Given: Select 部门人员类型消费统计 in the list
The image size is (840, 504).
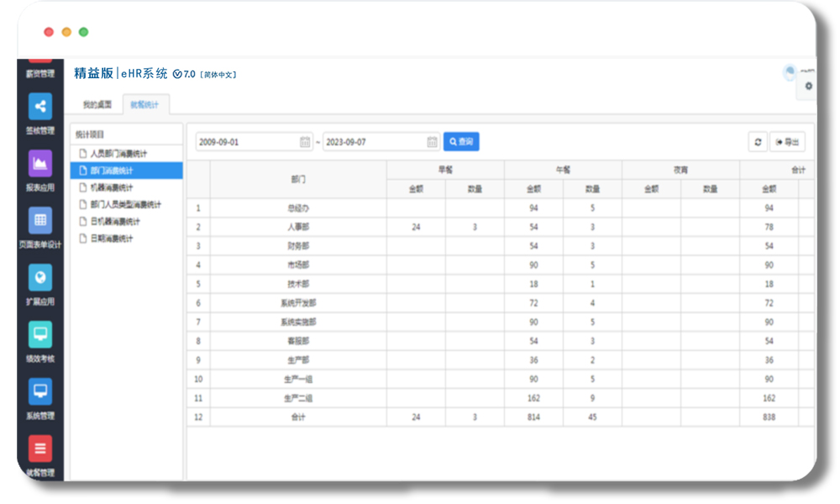Looking at the screenshot, I should [x=127, y=205].
